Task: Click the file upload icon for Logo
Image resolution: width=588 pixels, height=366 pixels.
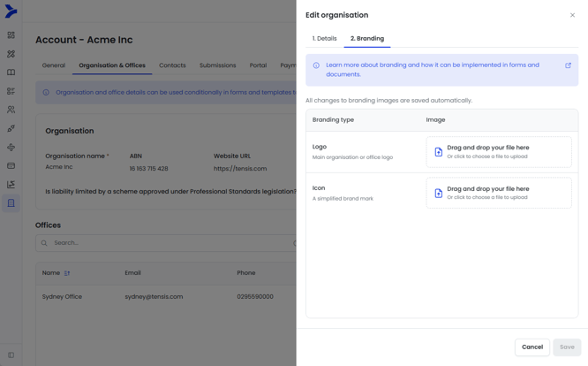Action: [439, 152]
